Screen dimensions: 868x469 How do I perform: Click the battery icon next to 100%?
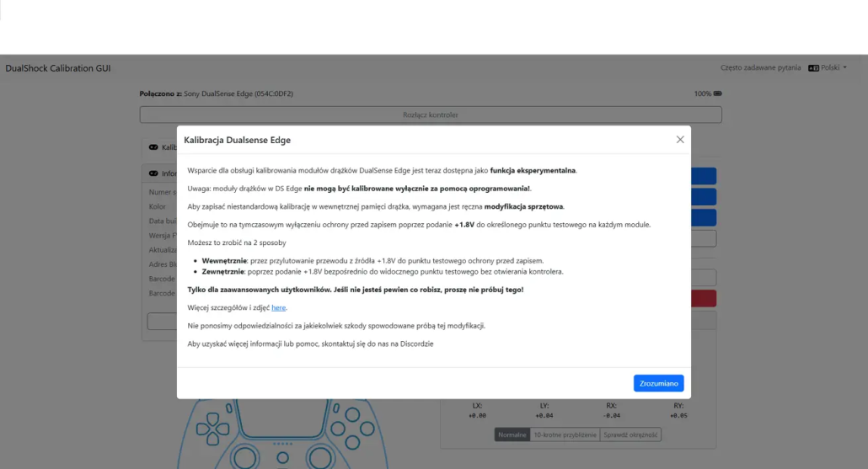coord(718,93)
